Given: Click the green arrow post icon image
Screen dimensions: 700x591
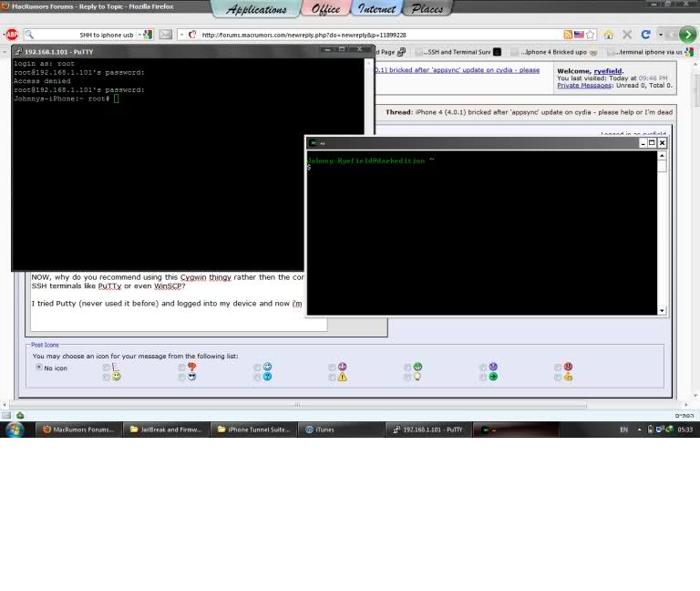Looking at the screenshot, I should (x=493, y=377).
